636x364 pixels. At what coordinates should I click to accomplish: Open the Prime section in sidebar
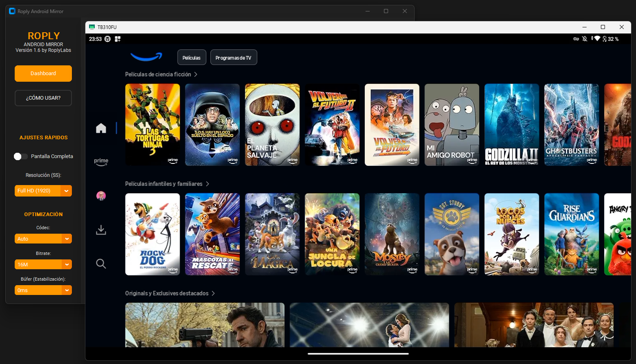click(x=101, y=162)
